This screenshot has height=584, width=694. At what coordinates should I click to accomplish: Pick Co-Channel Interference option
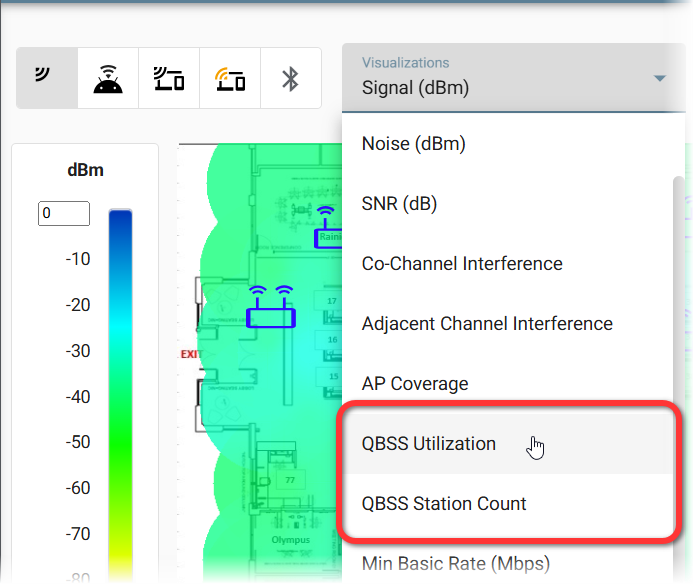pos(462,264)
